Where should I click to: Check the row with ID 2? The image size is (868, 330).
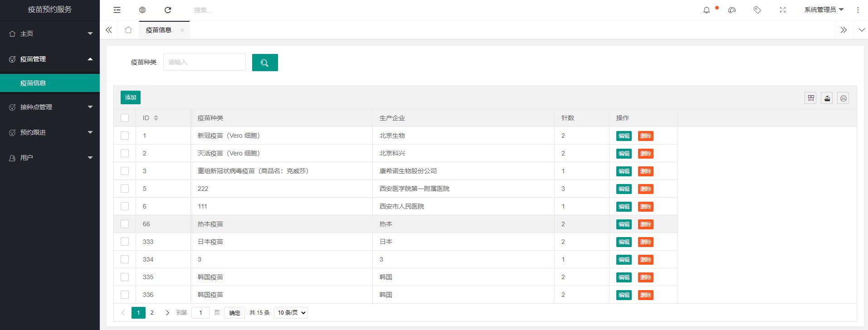coord(125,153)
